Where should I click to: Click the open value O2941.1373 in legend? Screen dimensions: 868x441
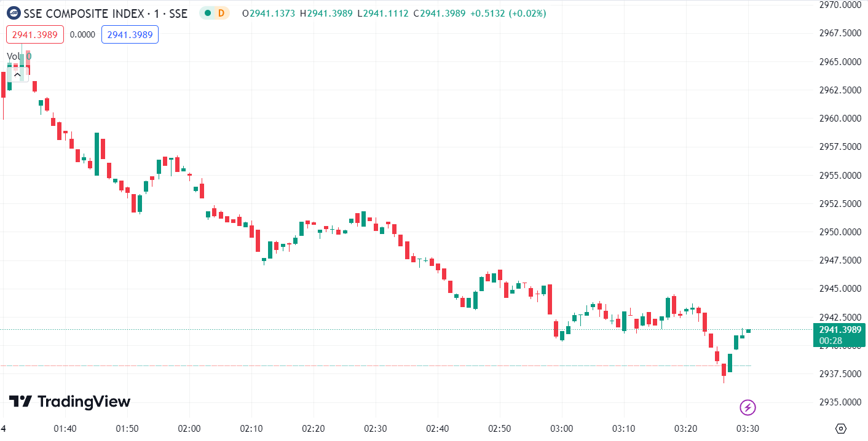click(270, 13)
